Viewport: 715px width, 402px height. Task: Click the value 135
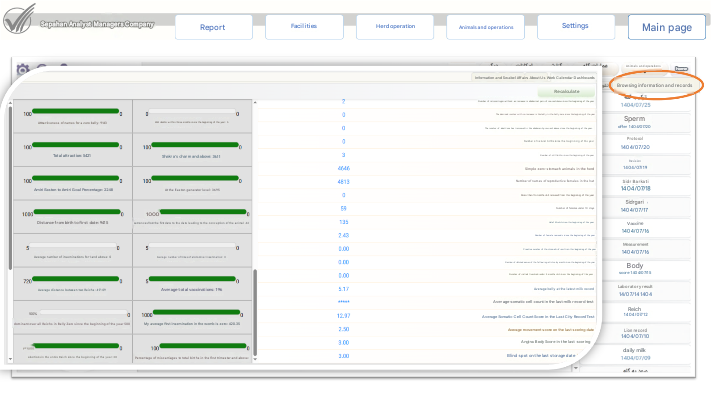tap(344, 222)
